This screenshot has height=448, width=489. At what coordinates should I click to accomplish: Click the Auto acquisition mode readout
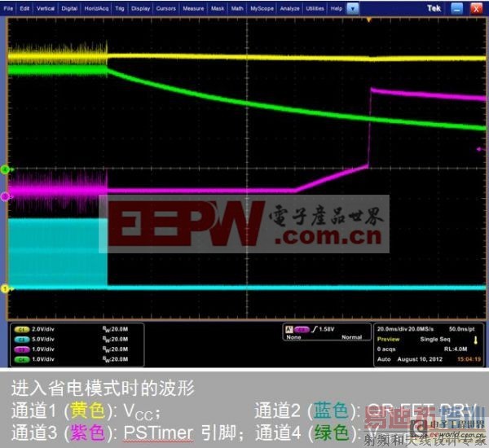tap(384, 359)
